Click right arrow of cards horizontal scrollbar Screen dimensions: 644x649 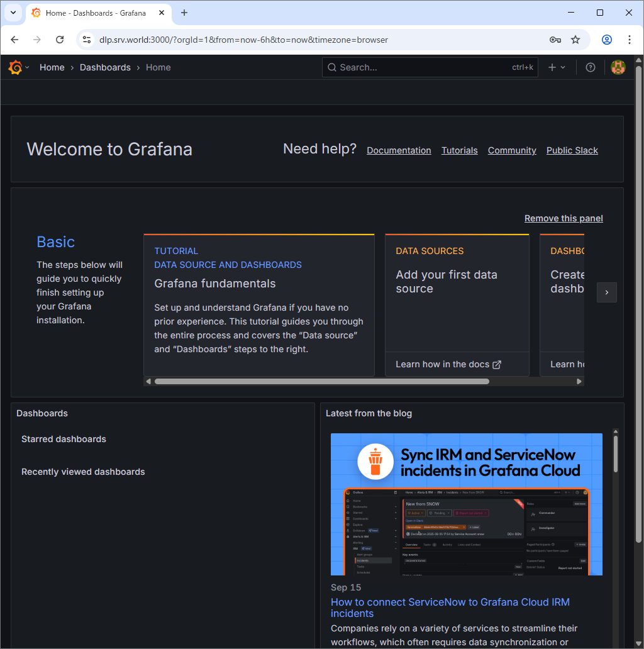point(579,382)
